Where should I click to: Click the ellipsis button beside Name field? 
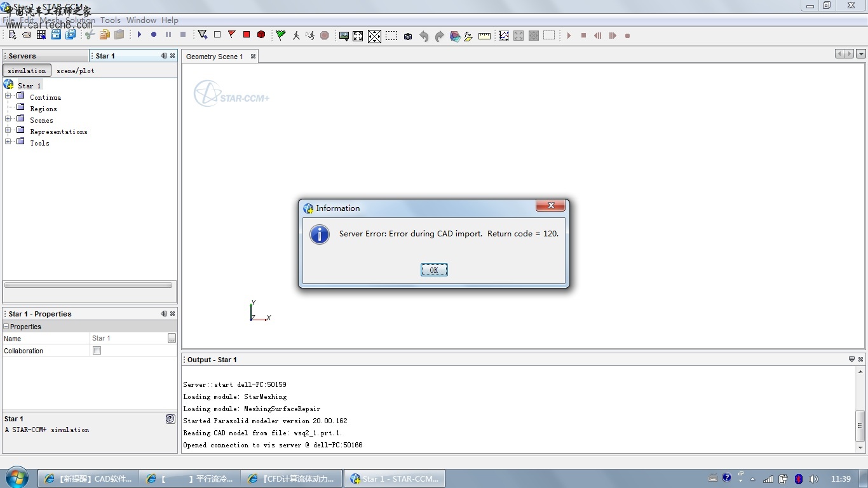tap(172, 338)
